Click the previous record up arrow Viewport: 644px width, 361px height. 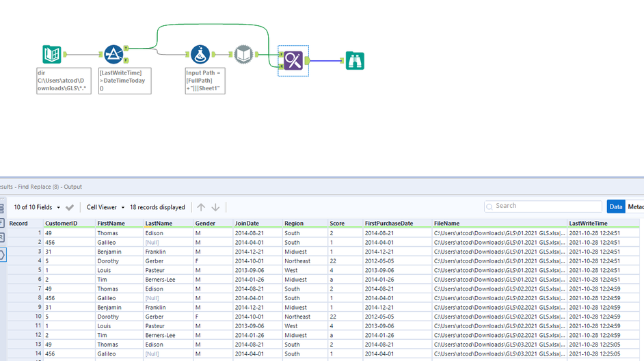coord(201,207)
